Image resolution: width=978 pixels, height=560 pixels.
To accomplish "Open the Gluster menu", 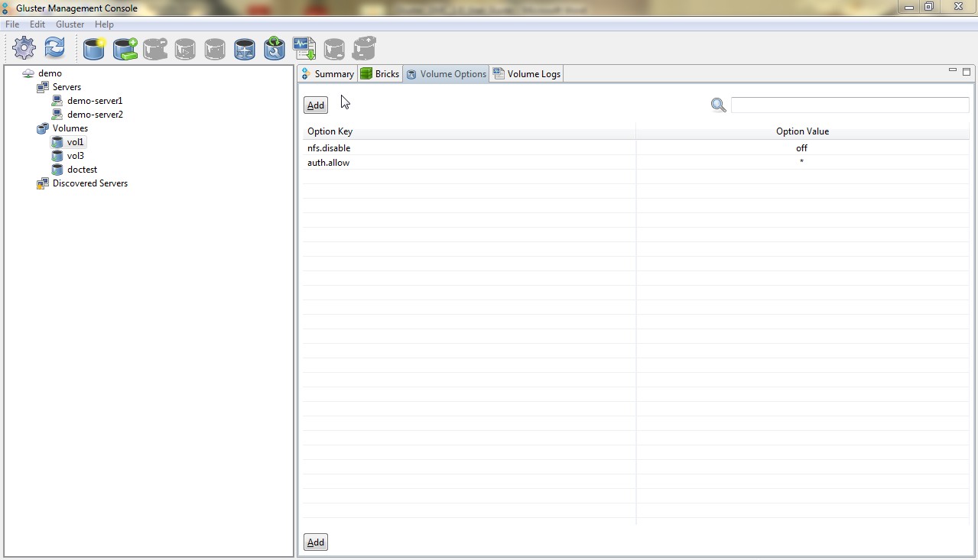I will point(70,24).
